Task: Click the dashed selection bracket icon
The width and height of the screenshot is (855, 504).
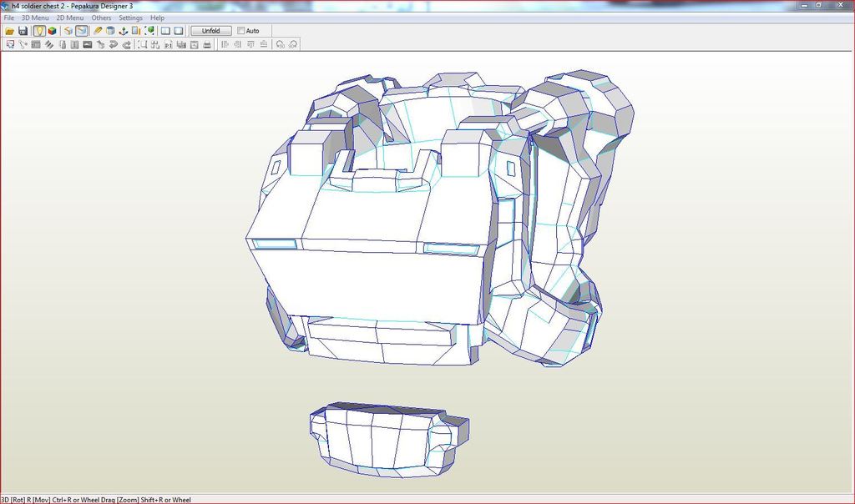Action: [142, 45]
